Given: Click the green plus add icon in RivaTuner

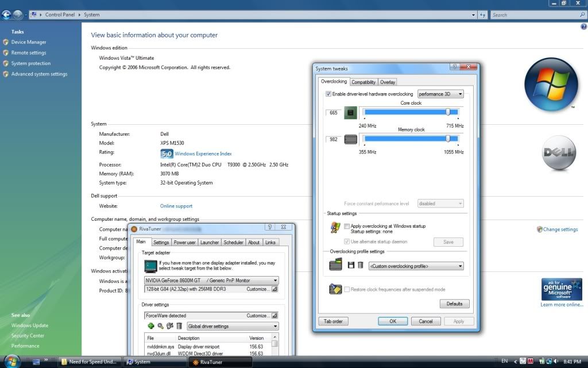Looking at the screenshot, I should 151,326.
